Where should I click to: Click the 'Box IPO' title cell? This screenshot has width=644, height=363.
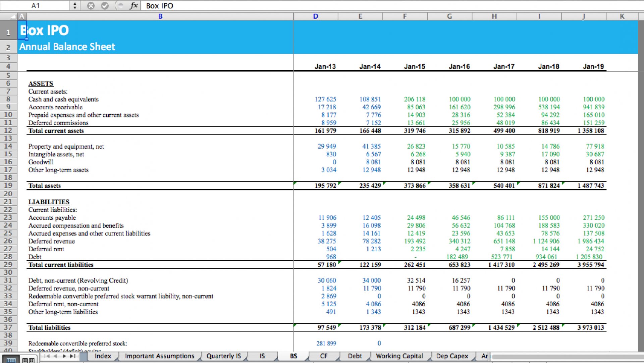coord(44,30)
